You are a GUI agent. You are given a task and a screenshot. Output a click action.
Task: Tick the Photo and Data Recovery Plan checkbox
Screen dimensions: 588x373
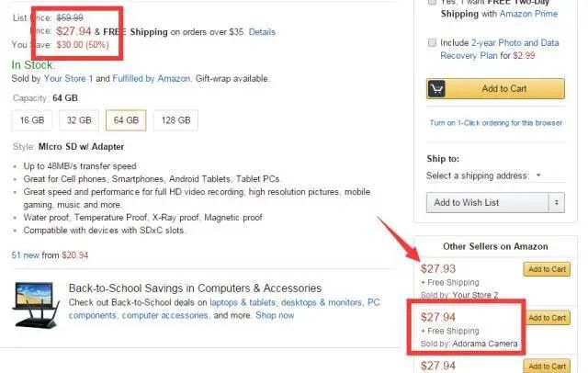tap(433, 43)
